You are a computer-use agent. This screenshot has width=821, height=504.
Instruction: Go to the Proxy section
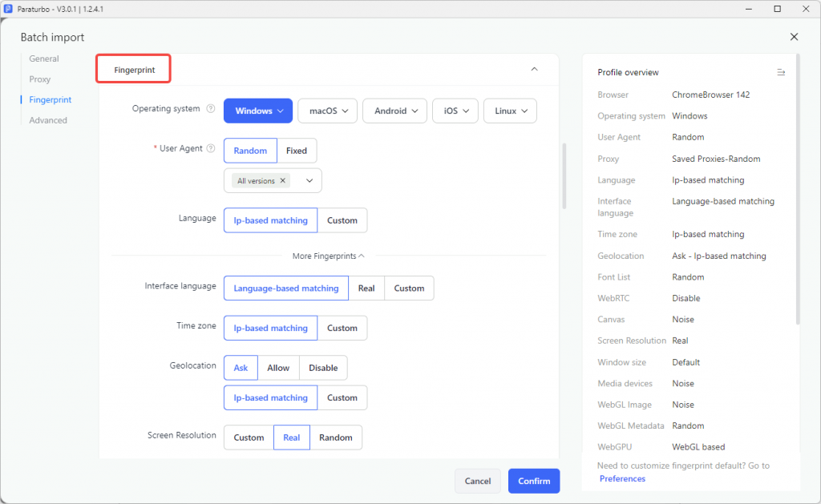(x=40, y=79)
